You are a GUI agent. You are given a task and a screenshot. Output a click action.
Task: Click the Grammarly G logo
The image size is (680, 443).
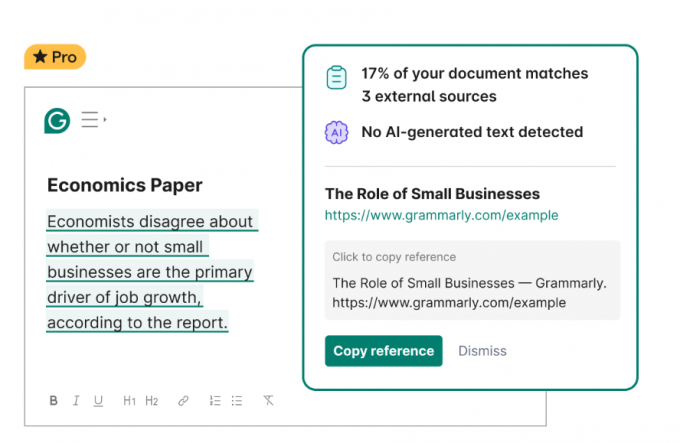57,121
